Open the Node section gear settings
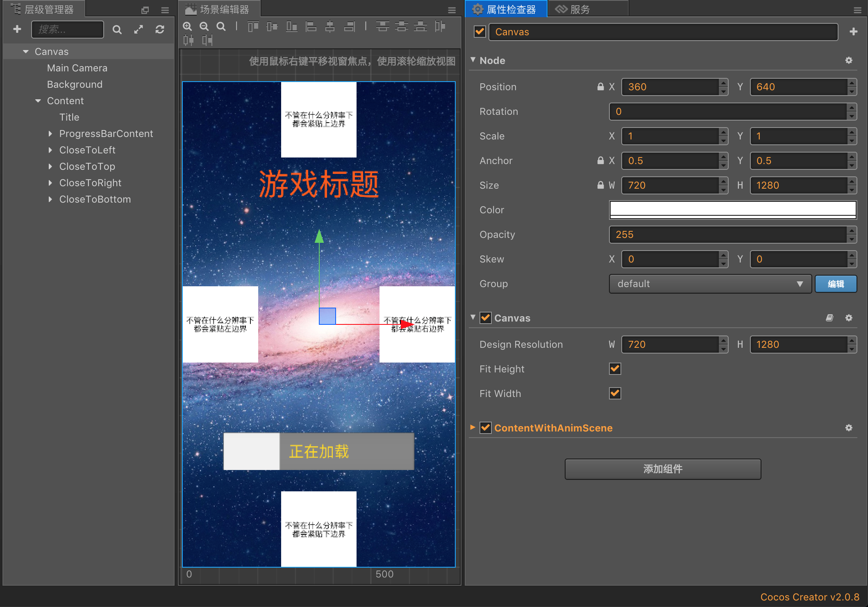The height and width of the screenshot is (607, 868). [849, 60]
